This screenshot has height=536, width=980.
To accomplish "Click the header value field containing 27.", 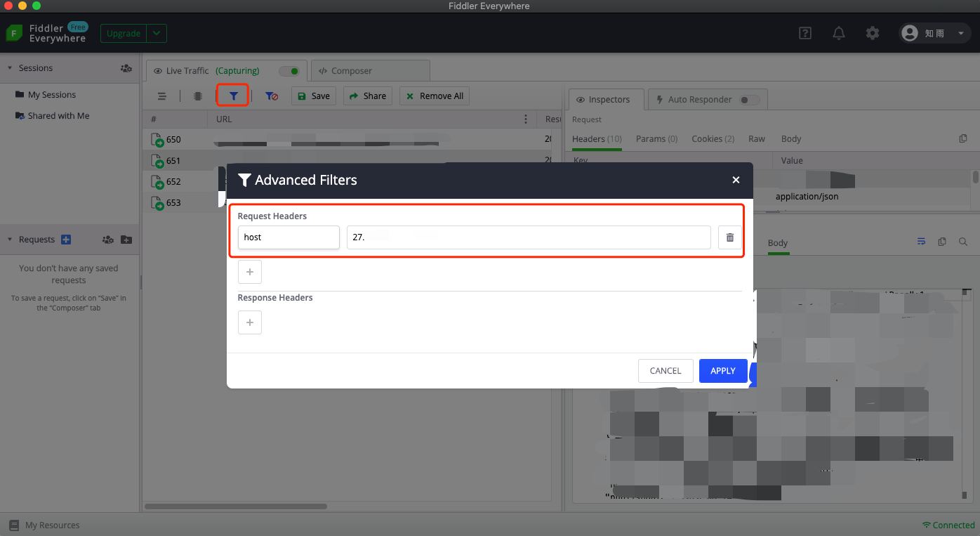I will coord(529,237).
